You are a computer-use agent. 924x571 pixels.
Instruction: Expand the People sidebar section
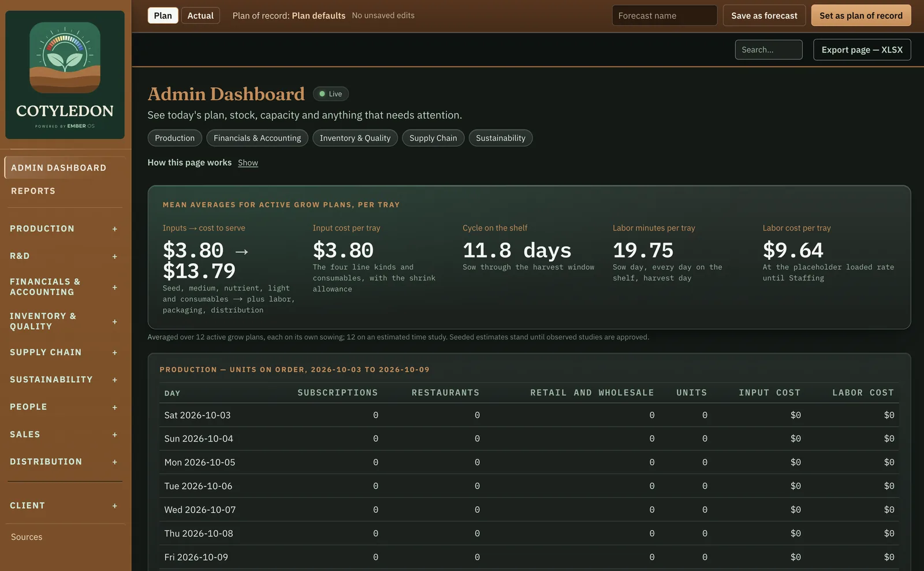pos(64,407)
